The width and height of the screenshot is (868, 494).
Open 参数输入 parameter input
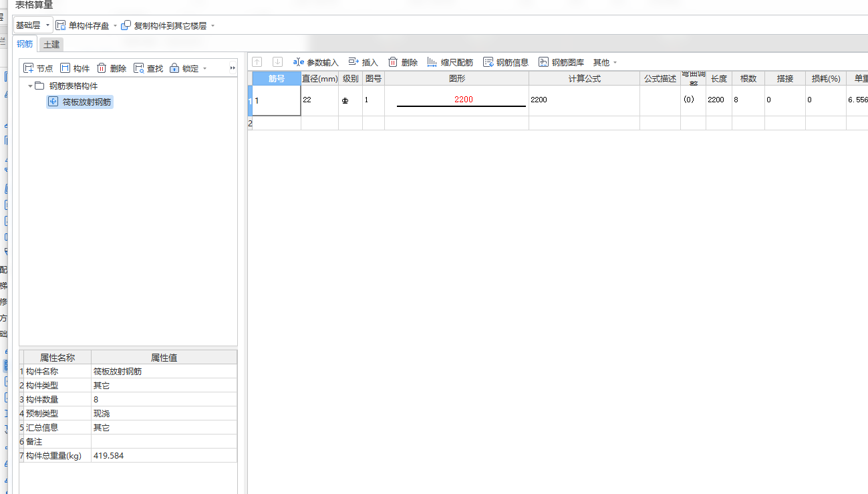315,62
